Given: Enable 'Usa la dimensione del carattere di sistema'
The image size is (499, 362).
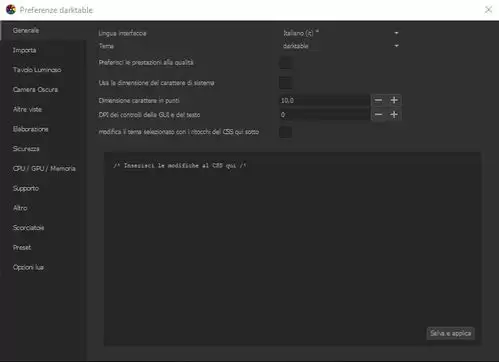Looking at the screenshot, I should (x=285, y=83).
